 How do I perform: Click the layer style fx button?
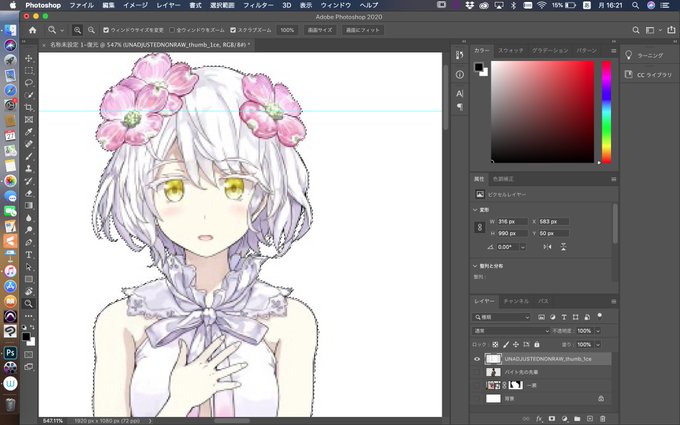[539, 418]
